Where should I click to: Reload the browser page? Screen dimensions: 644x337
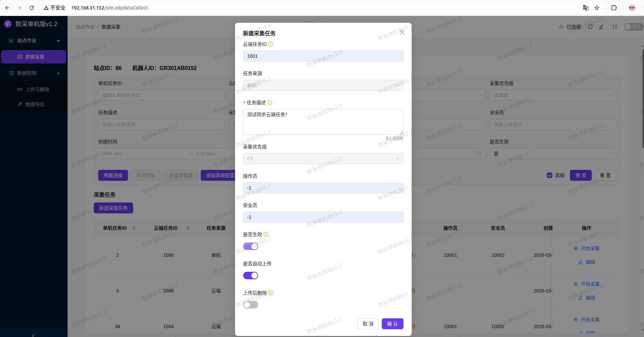pyautogui.click(x=32, y=8)
